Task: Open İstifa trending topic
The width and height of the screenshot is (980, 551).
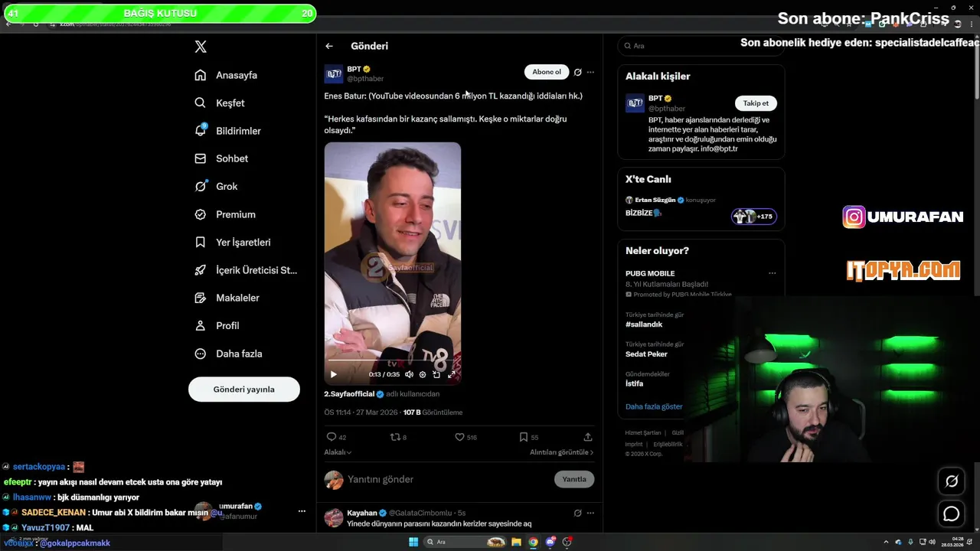Action: 634,383
